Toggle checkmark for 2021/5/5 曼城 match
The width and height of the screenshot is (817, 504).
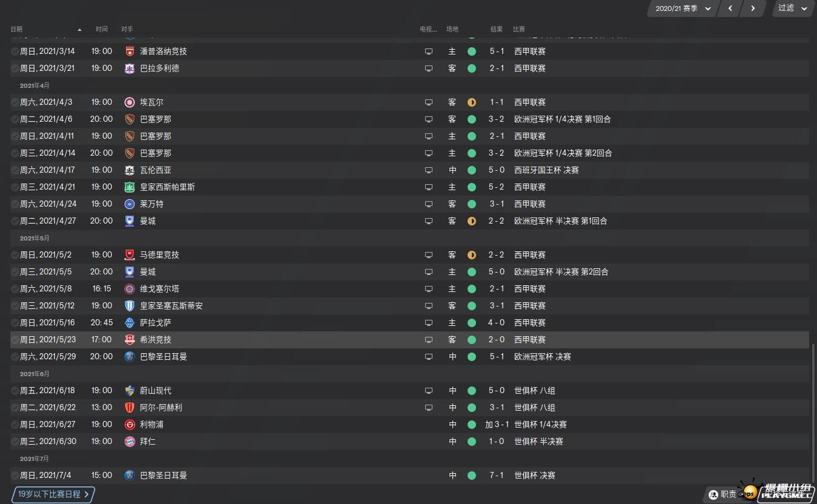(x=15, y=272)
